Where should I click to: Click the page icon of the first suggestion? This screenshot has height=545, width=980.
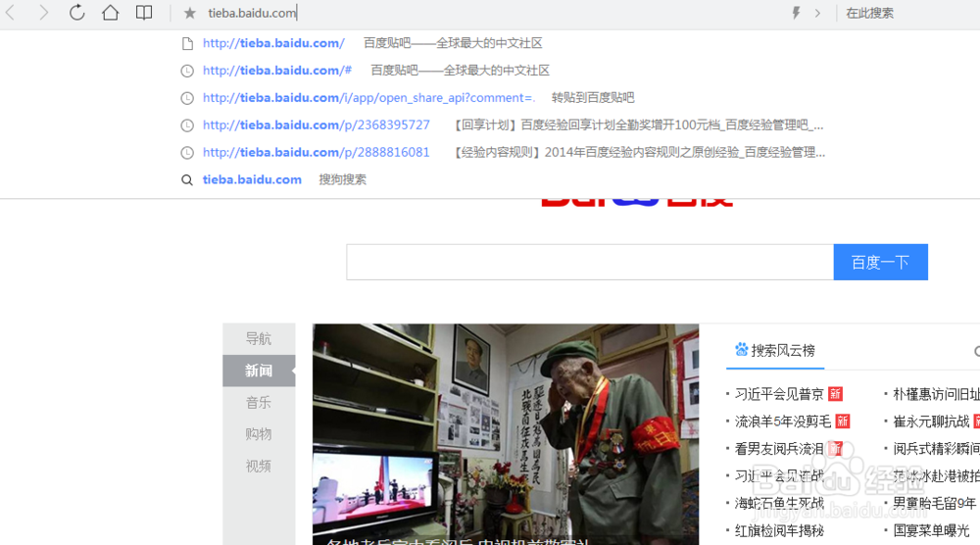pyautogui.click(x=187, y=44)
